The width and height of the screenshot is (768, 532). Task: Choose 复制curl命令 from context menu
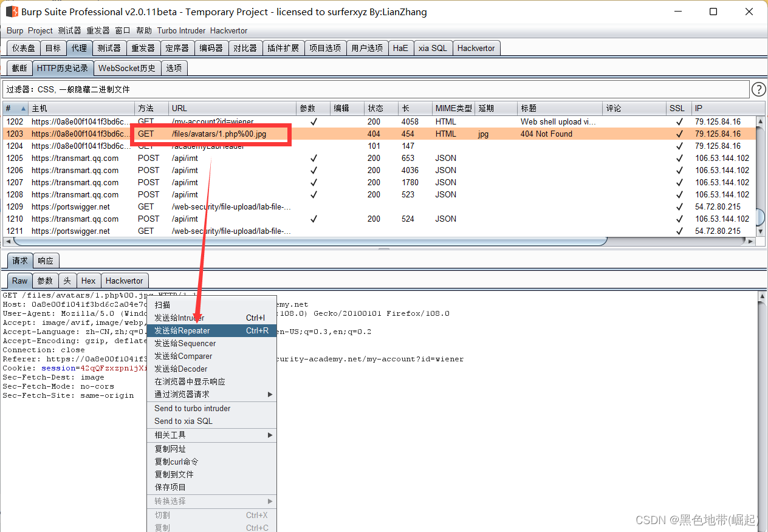pyautogui.click(x=211, y=462)
